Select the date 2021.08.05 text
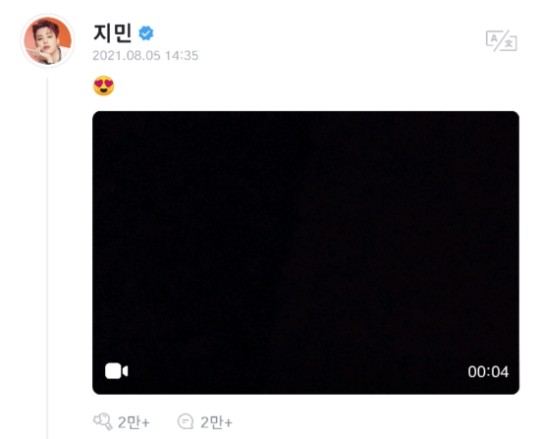540x439 pixels. (x=126, y=56)
